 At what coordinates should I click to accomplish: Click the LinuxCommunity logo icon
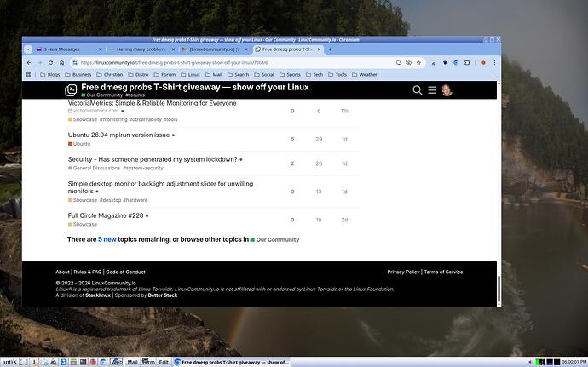71,90
